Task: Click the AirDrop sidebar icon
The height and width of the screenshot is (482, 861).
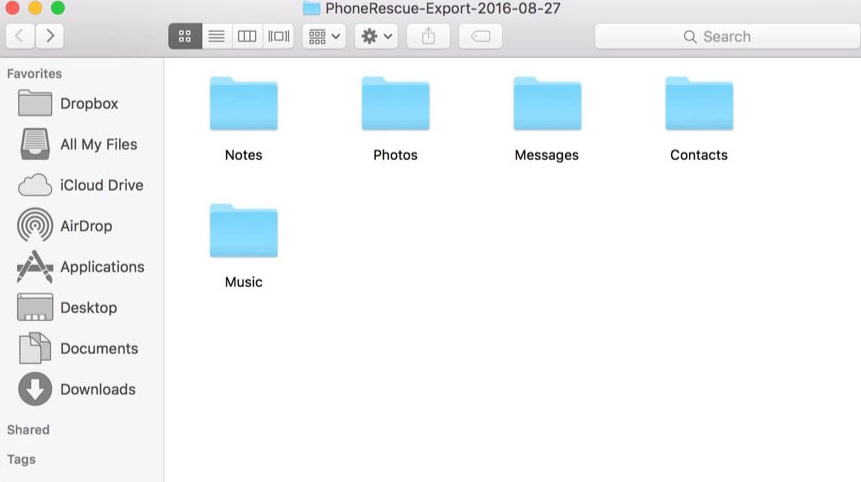Action: (x=35, y=225)
